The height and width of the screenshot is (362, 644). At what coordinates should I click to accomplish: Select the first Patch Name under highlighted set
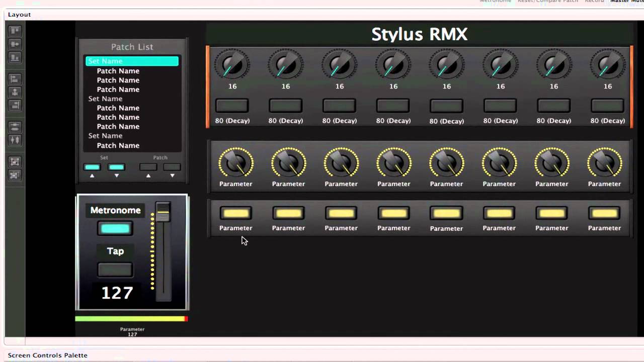pos(118,71)
